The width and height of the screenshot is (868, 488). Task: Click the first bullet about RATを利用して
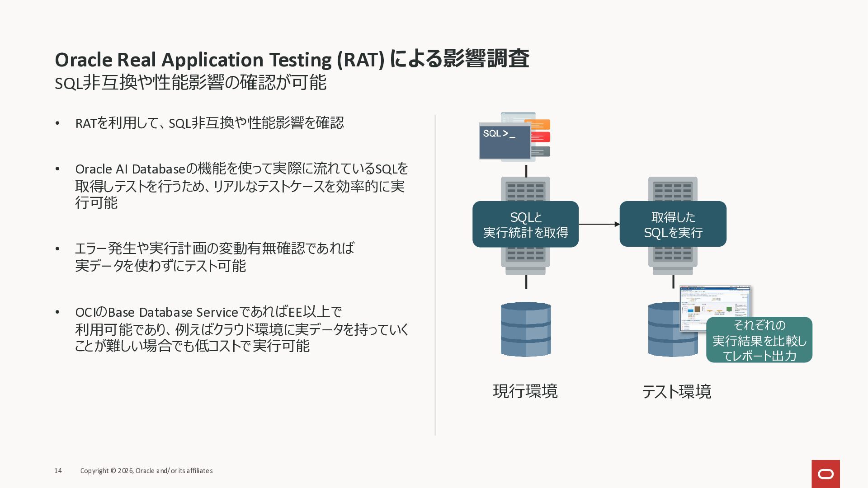tap(209, 123)
